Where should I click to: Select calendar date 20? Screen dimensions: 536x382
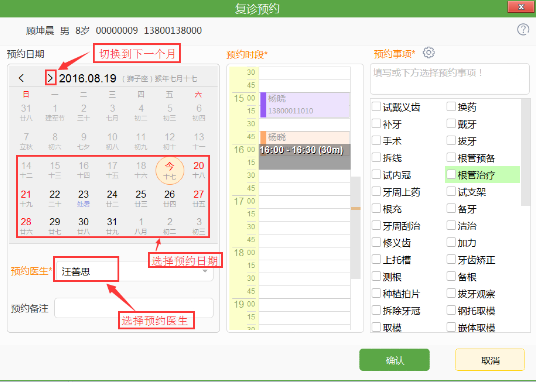pos(199,170)
